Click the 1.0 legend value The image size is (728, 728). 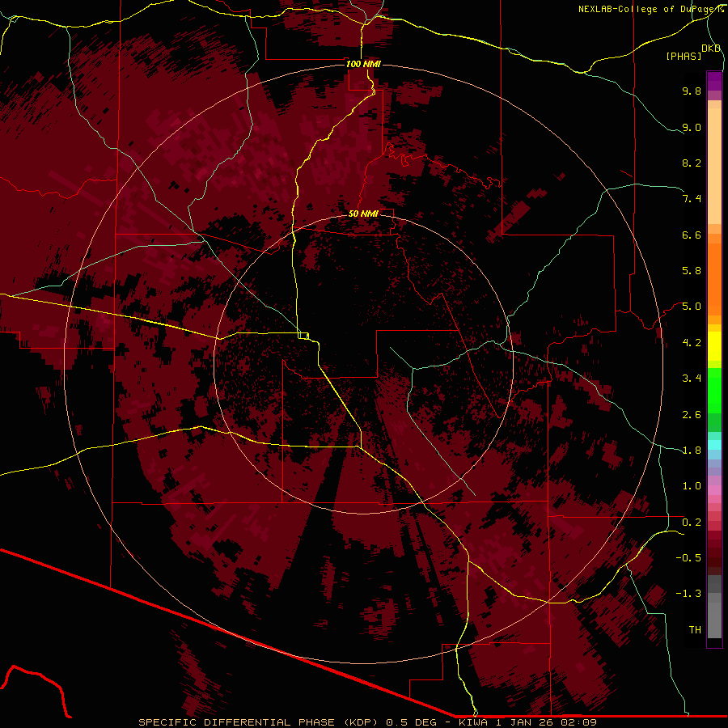pyautogui.click(x=692, y=486)
